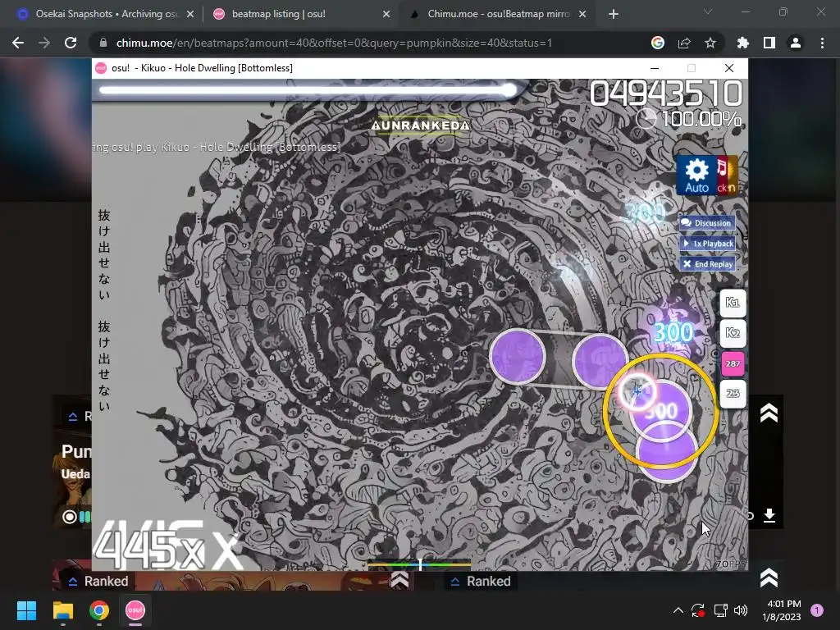Click the score counter 04943510
The width and height of the screenshot is (840, 630).
[666, 94]
